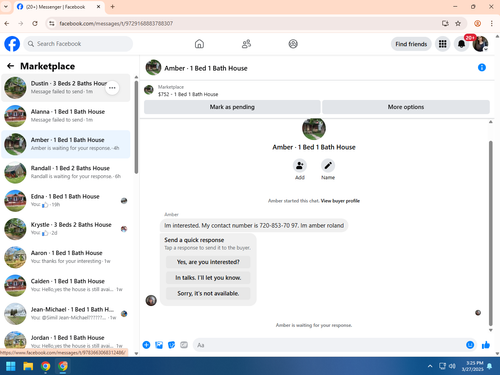The width and height of the screenshot is (500, 375).
Task: Bookmark this page with the star icon
Action: [x=458, y=23]
